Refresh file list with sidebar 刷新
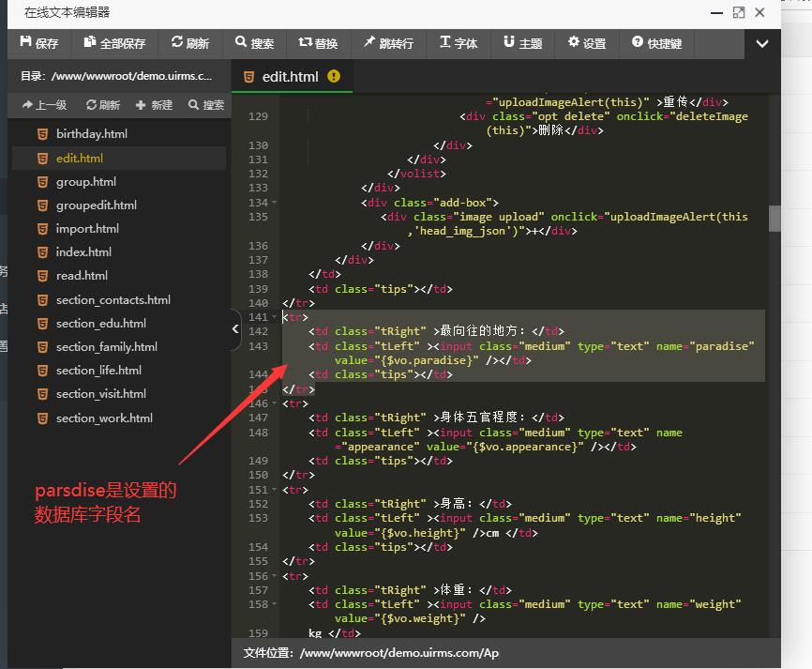Screen dimensions: 812x669 tap(103, 105)
